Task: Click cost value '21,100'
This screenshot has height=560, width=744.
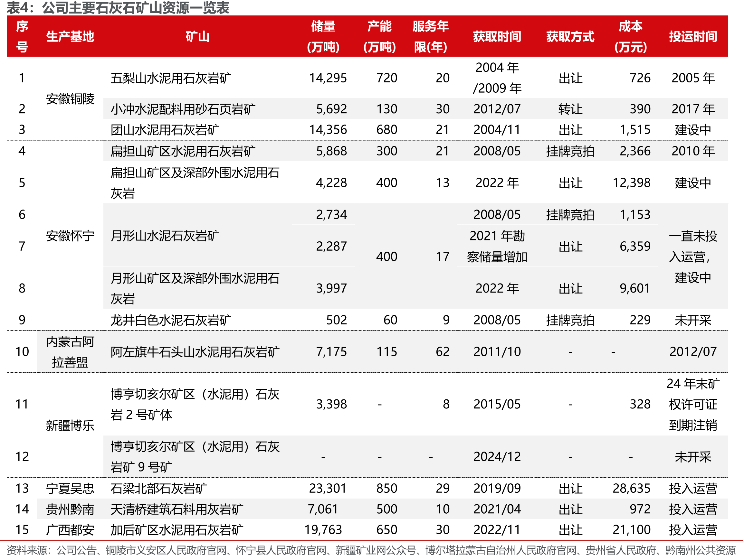Action: tap(631, 530)
